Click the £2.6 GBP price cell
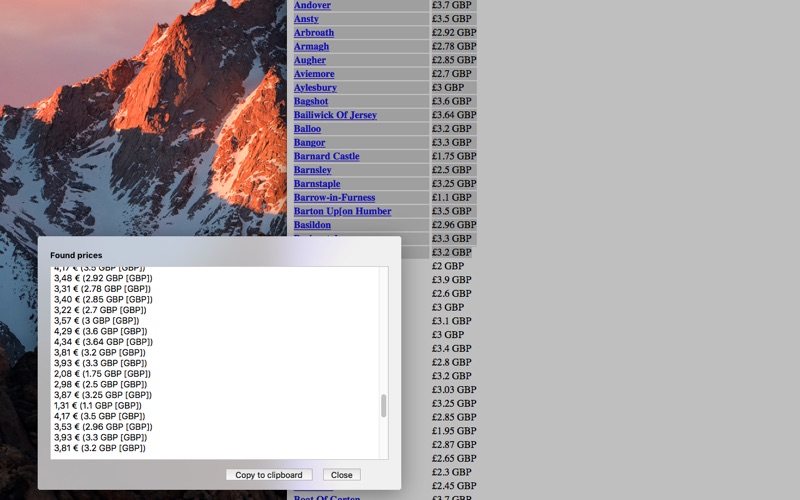800x500 pixels. (x=452, y=294)
